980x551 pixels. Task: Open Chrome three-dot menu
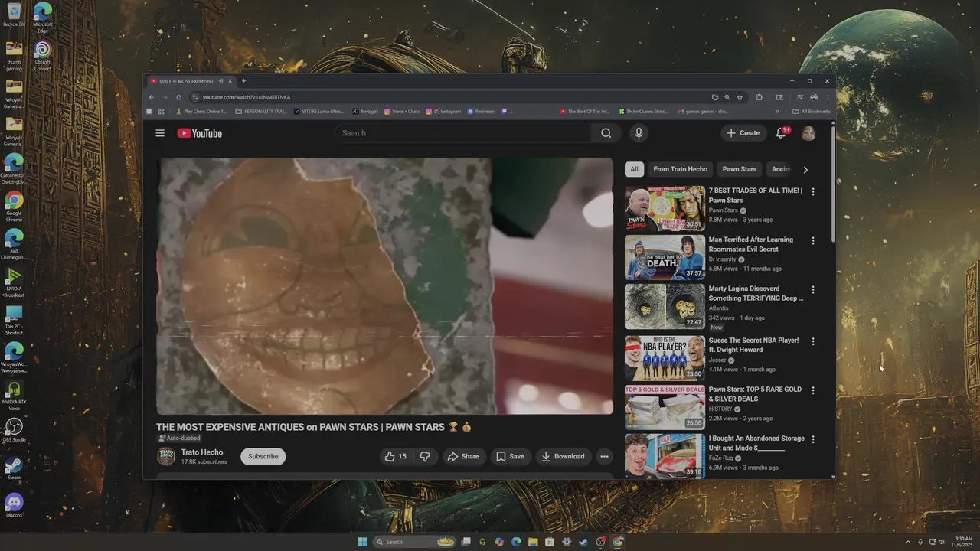tap(827, 97)
